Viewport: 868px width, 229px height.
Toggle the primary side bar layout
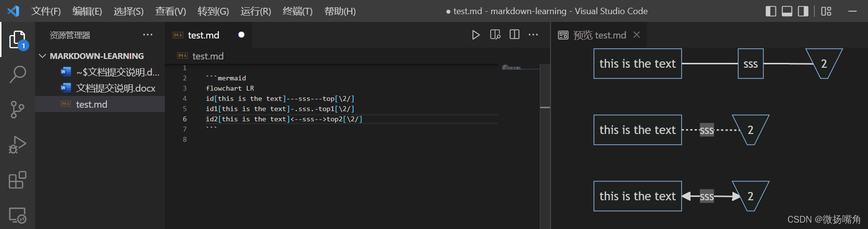click(x=771, y=11)
